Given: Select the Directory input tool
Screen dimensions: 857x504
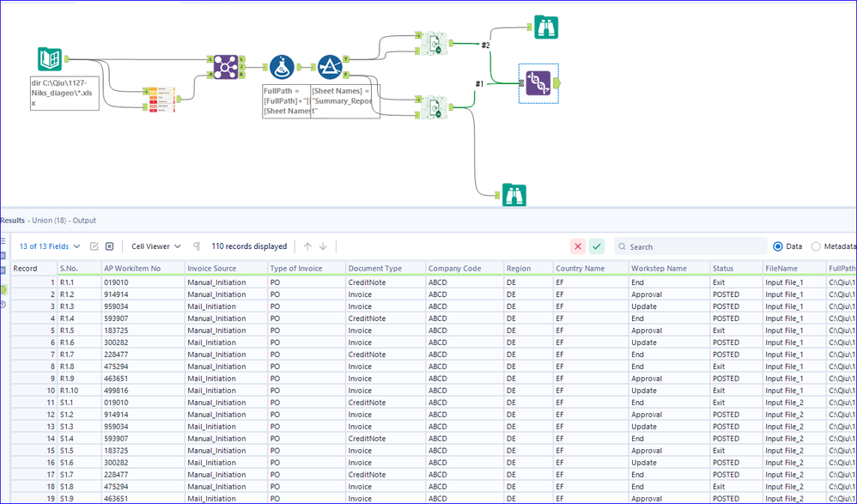Looking at the screenshot, I should coord(50,59).
